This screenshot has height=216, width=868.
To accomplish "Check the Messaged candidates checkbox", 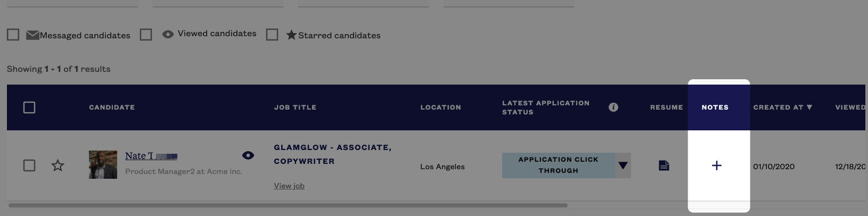I will point(13,35).
